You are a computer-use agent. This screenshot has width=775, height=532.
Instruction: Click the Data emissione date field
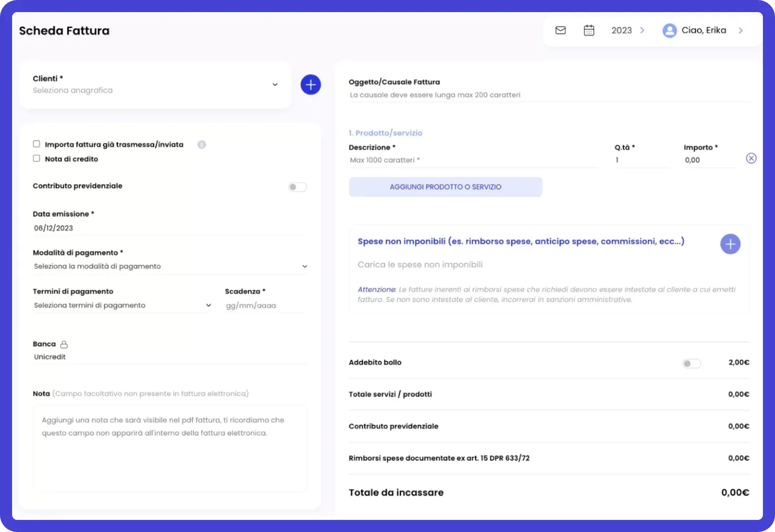tap(170, 228)
